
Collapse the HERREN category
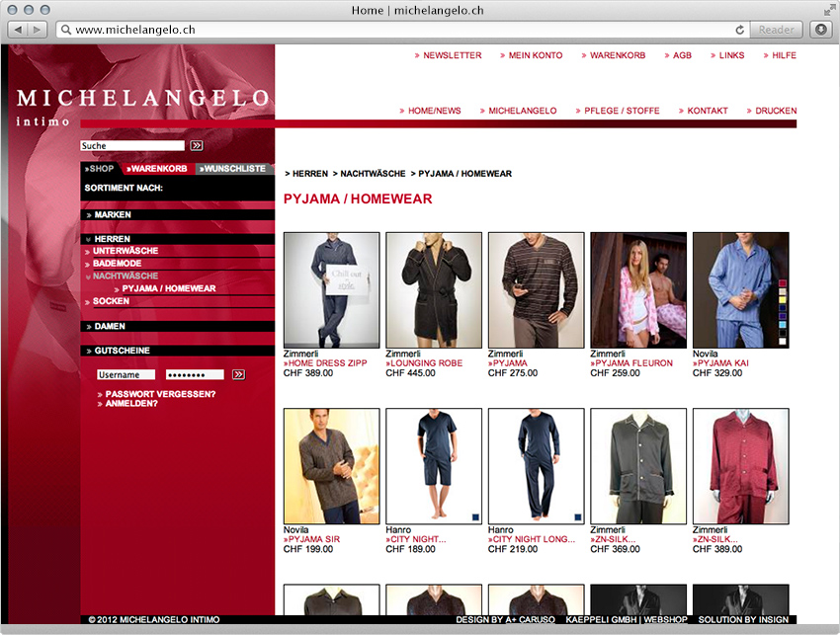pos(177,239)
